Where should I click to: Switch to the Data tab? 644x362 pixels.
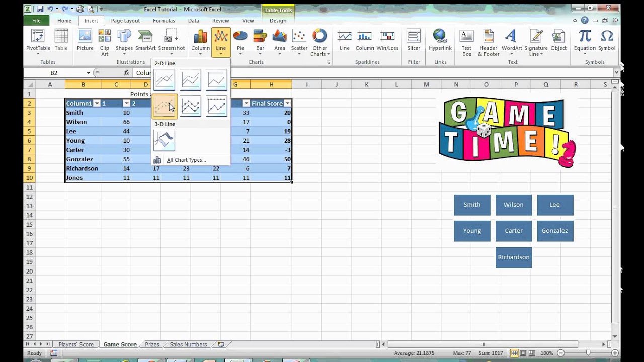[194, 21]
